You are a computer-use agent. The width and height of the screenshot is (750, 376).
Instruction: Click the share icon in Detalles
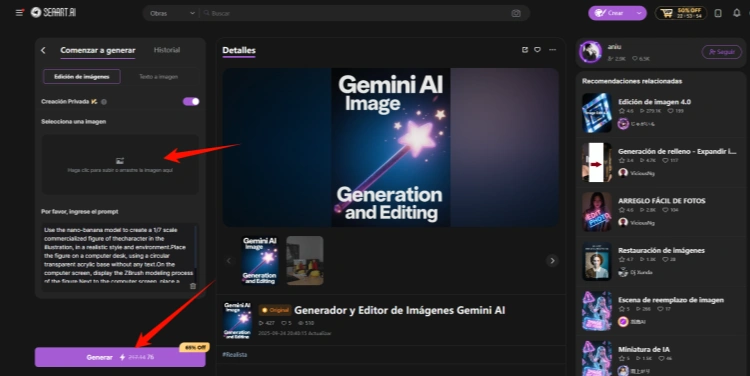525,50
